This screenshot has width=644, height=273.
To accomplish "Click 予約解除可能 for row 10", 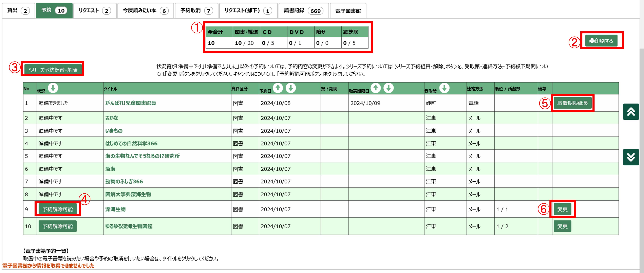I will pos(58,226).
